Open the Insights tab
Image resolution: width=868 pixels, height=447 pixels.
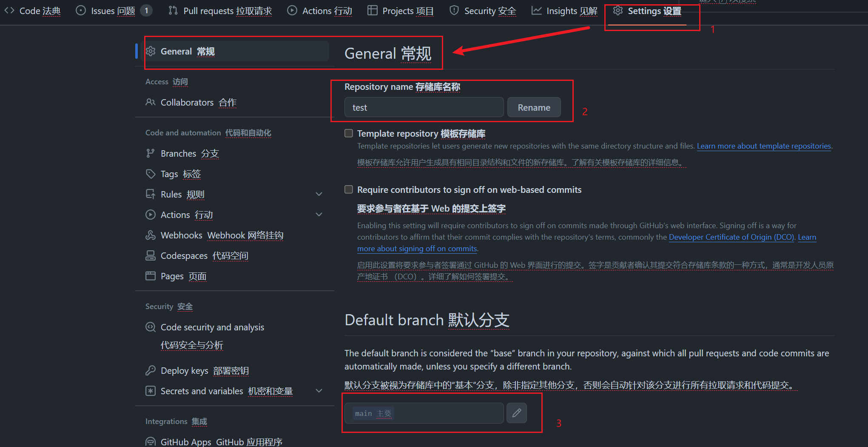point(564,11)
